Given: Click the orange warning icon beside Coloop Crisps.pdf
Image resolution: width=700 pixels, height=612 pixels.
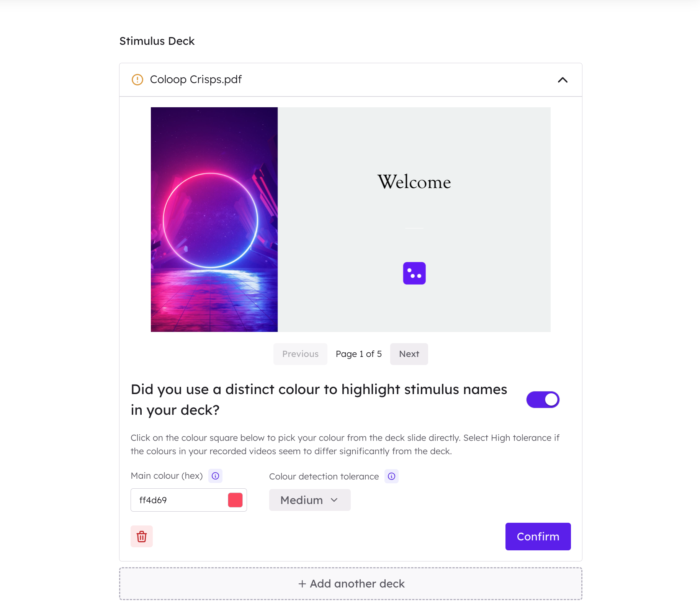Looking at the screenshot, I should [137, 80].
